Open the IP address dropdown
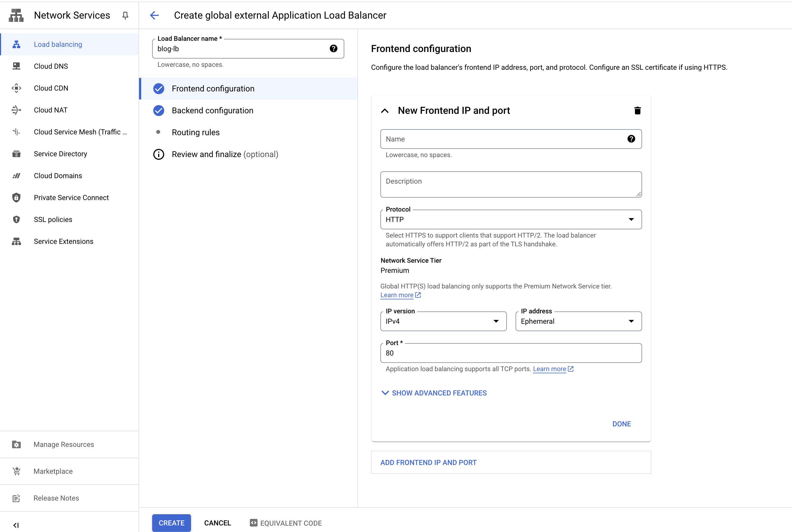The image size is (792, 532). point(579,321)
